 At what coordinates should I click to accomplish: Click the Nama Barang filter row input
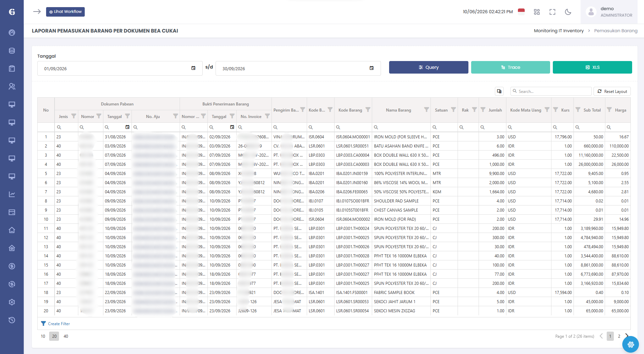click(401, 127)
